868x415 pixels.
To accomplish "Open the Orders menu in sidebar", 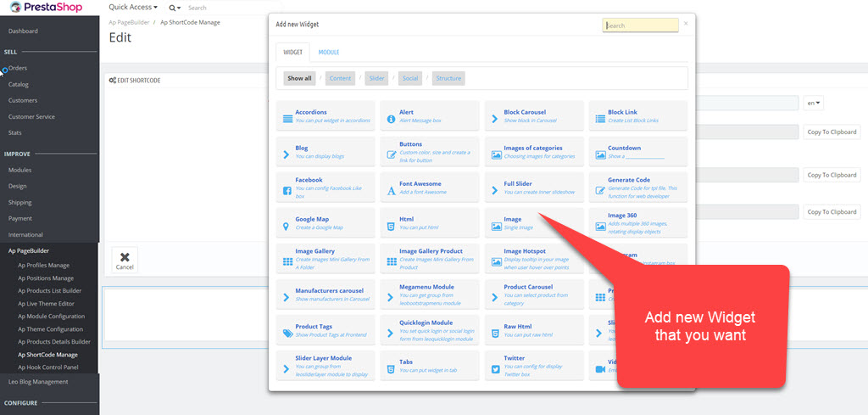I will [18, 68].
